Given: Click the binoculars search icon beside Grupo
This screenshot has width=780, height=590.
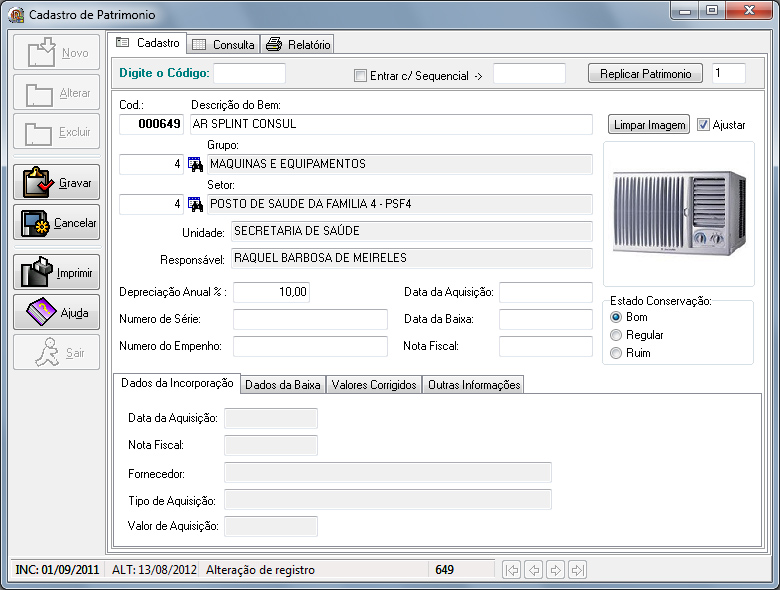Looking at the screenshot, I should tap(196, 164).
